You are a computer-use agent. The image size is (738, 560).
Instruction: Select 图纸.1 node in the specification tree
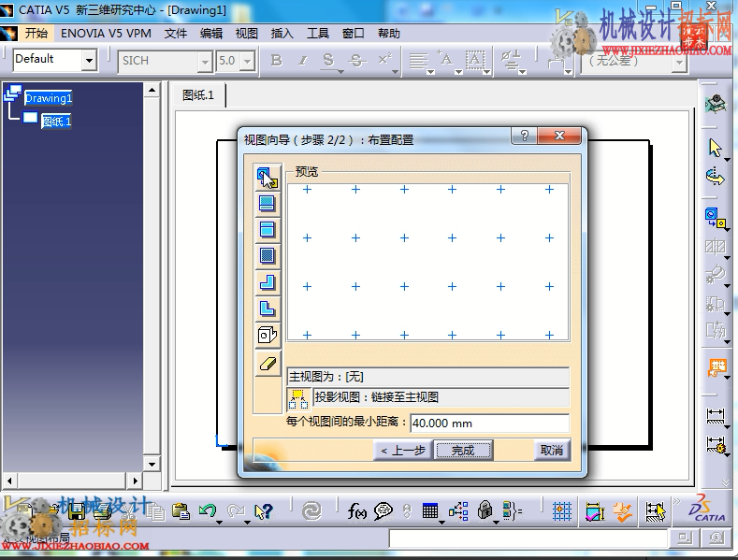(x=56, y=122)
